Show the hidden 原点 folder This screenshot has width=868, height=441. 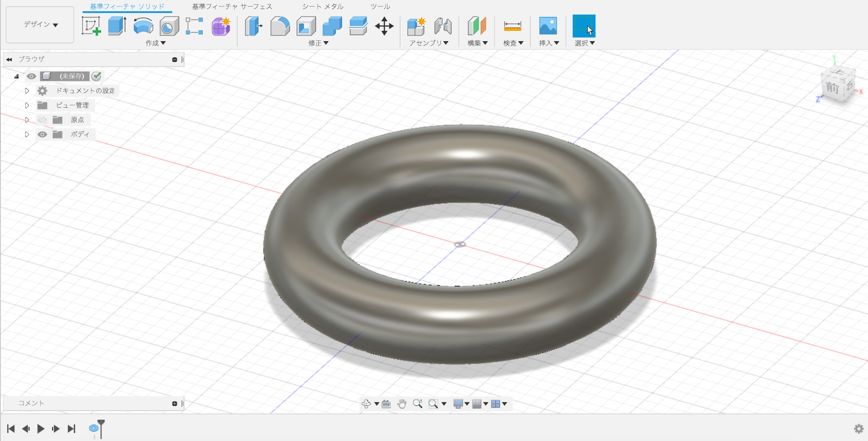point(42,120)
